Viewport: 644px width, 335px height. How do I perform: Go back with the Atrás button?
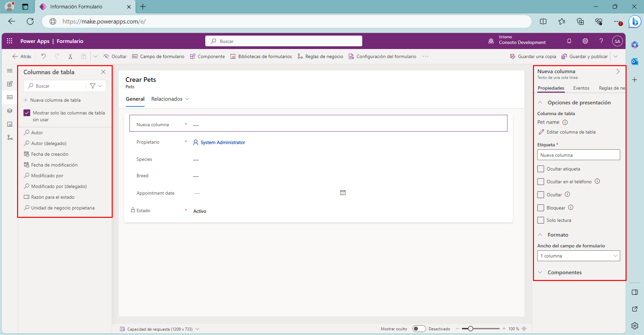tap(22, 56)
